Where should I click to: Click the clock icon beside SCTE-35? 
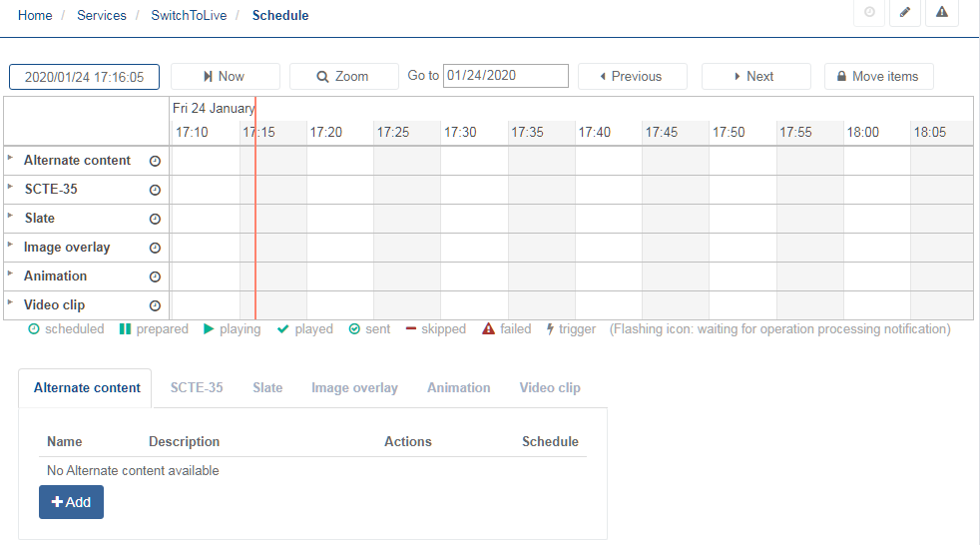(155, 190)
